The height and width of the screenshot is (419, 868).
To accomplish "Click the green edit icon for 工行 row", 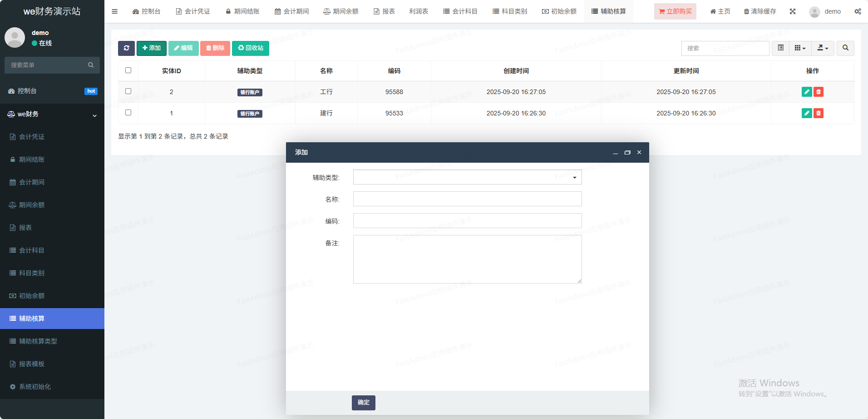I will pos(806,92).
